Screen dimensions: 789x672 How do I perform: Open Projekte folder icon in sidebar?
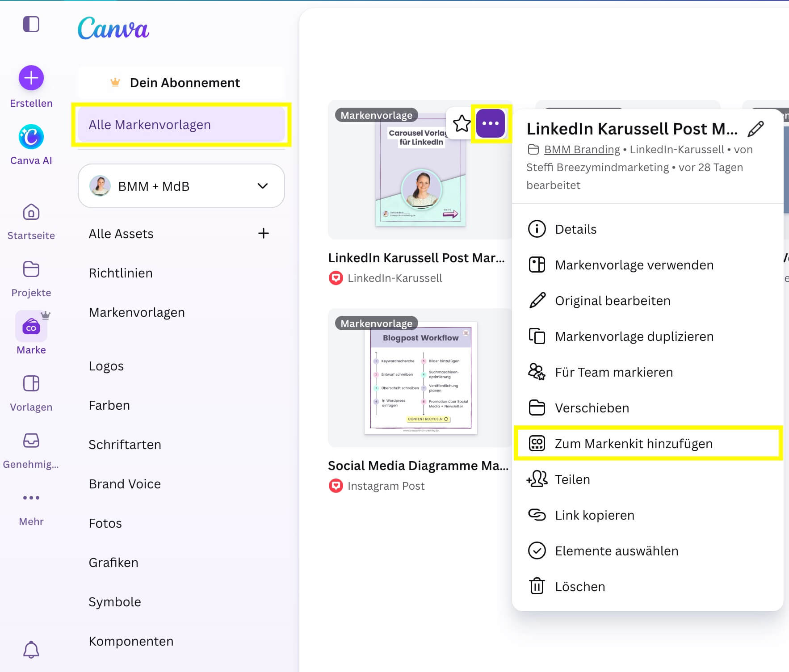(31, 269)
